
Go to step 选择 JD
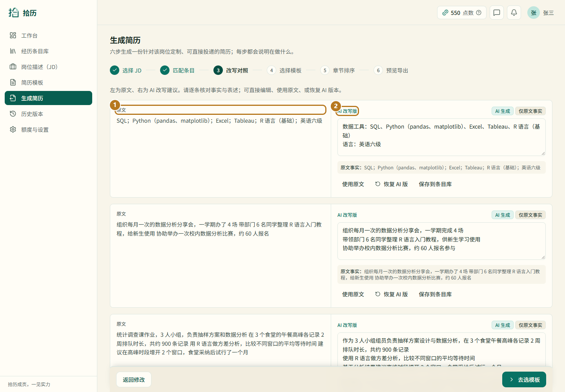(x=126, y=70)
